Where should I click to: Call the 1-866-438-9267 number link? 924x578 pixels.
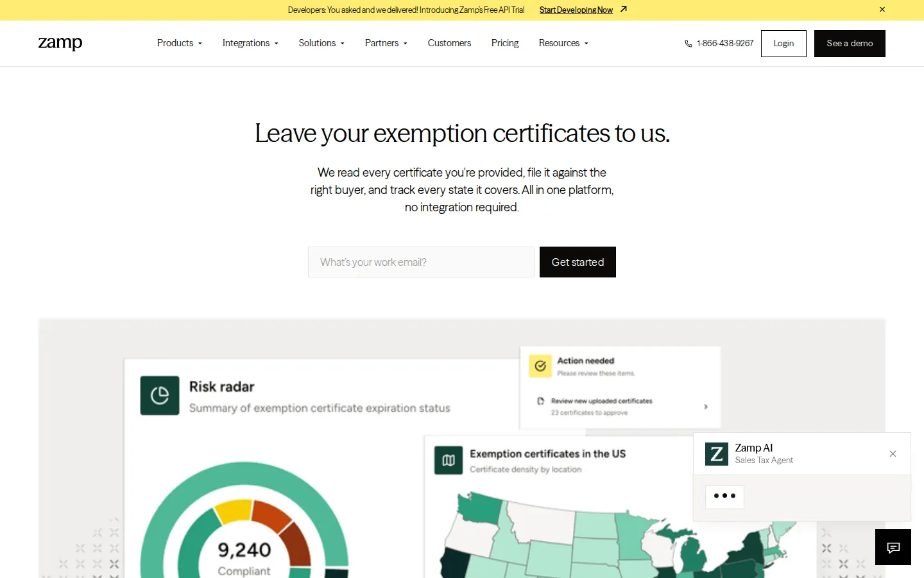tap(725, 43)
